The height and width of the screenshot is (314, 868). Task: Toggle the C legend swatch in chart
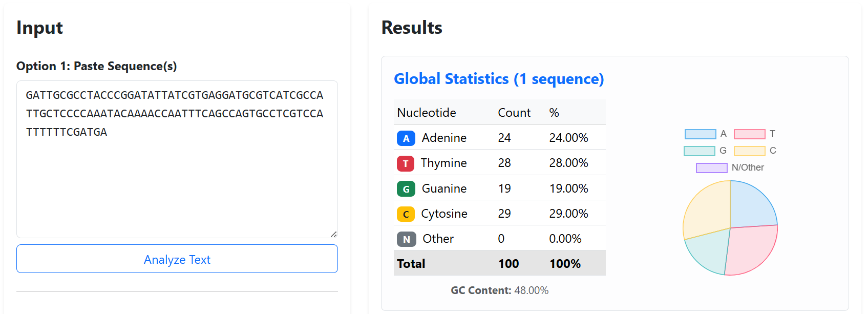pyautogui.click(x=750, y=151)
